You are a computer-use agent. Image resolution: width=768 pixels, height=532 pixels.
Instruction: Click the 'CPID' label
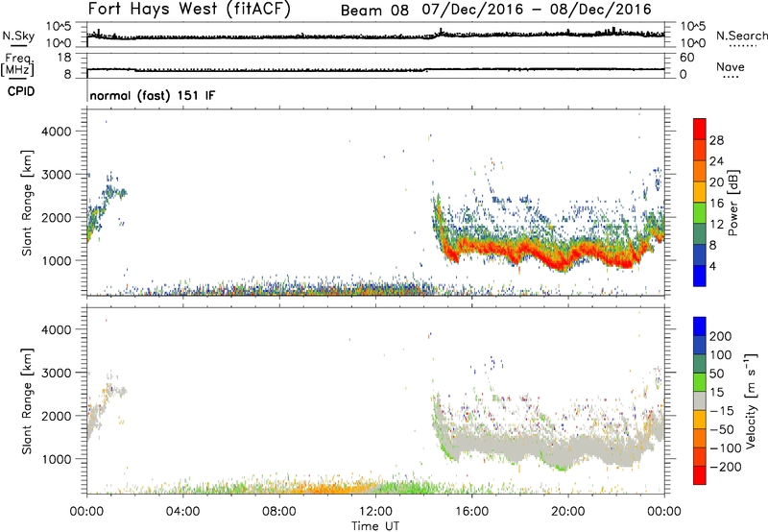coord(21,91)
